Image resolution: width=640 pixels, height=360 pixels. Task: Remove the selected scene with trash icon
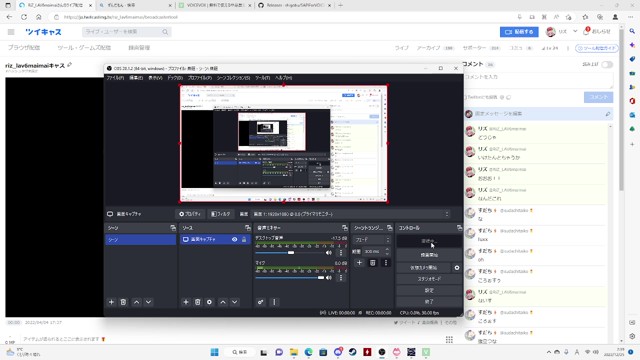coord(123,302)
